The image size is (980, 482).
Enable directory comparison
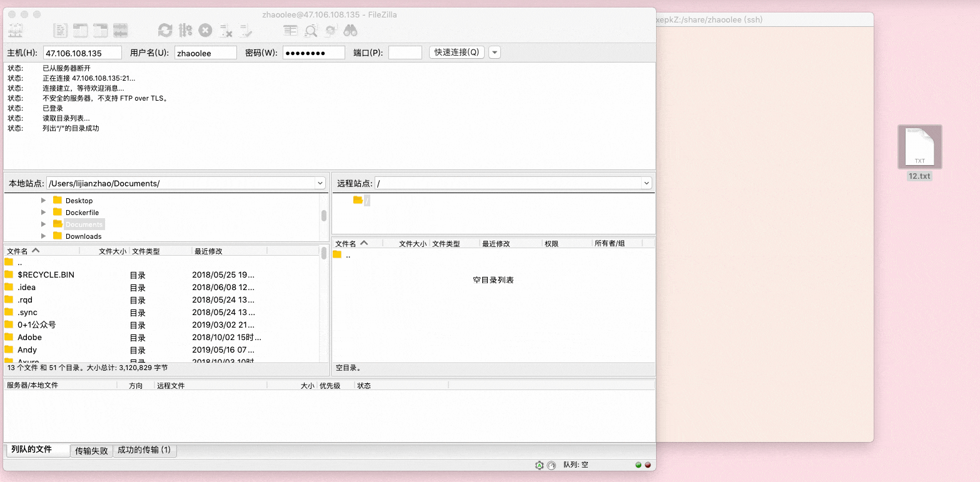point(290,29)
